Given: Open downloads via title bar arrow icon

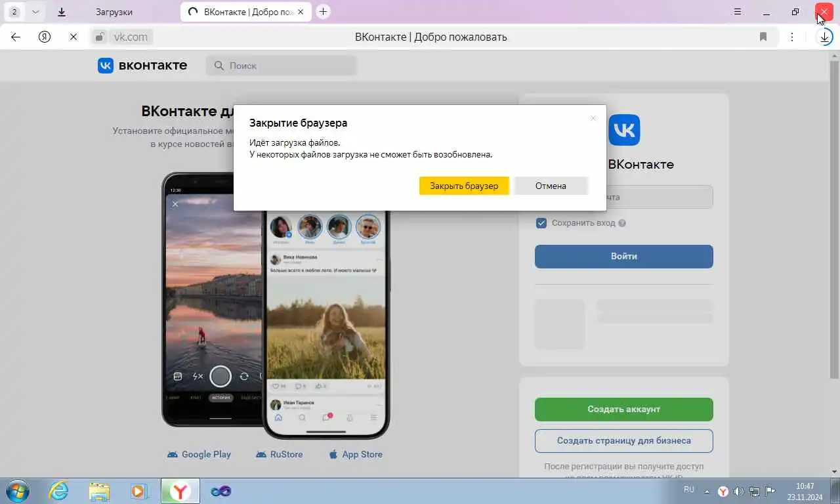Looking at the screenshot, I should (62, 12).
